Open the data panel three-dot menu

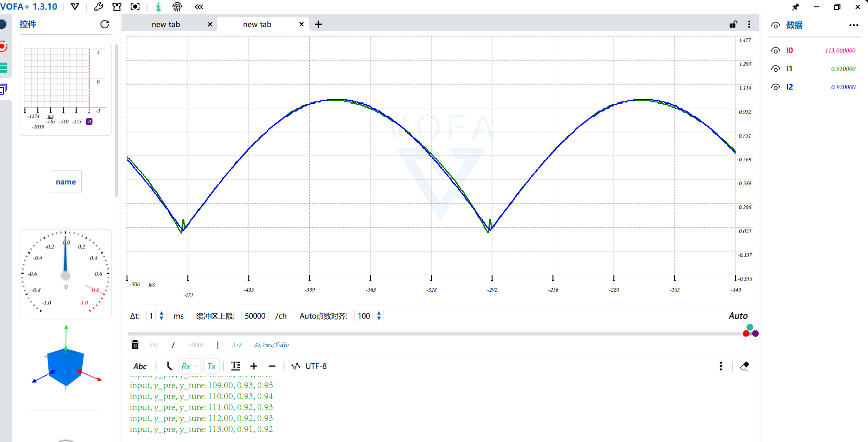(x=853, y=26)
